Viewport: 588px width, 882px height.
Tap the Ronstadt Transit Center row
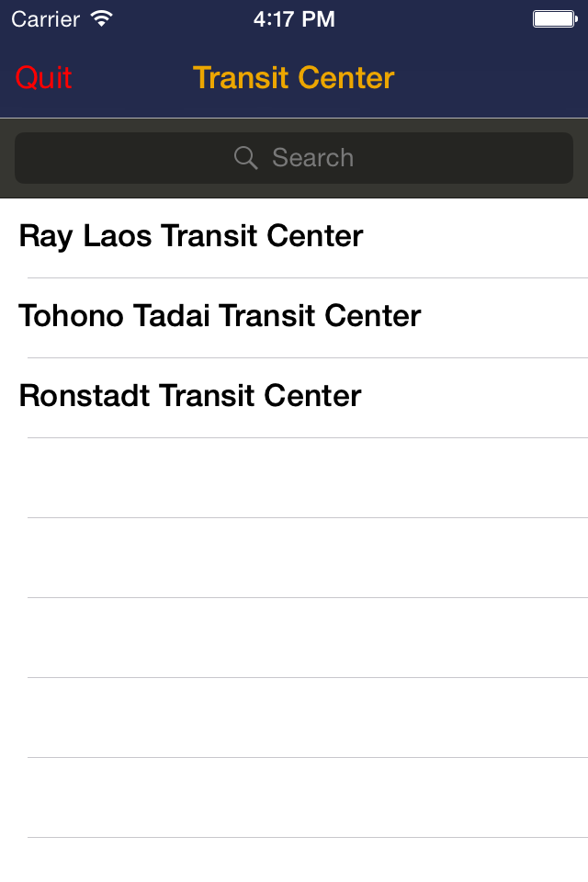(190, 396)
